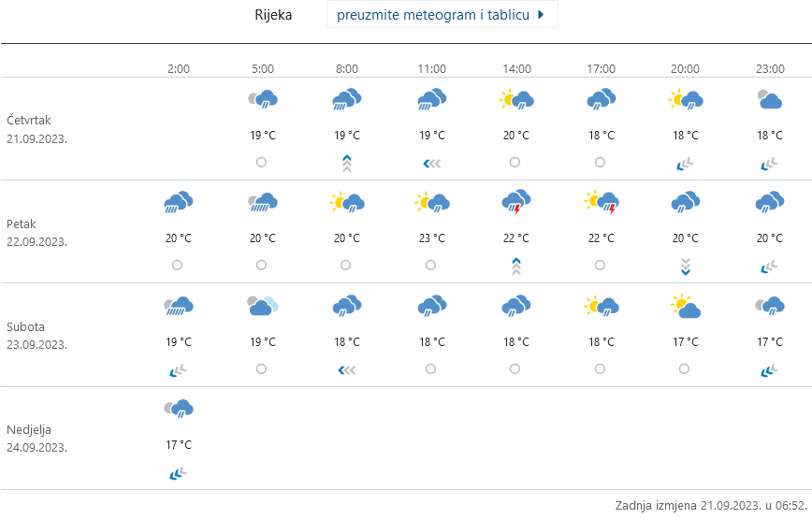This screenshot has height=519, width=812.
Task: Click Saturday 8:00 leftward wind arrow
Action: pos(346,369)
